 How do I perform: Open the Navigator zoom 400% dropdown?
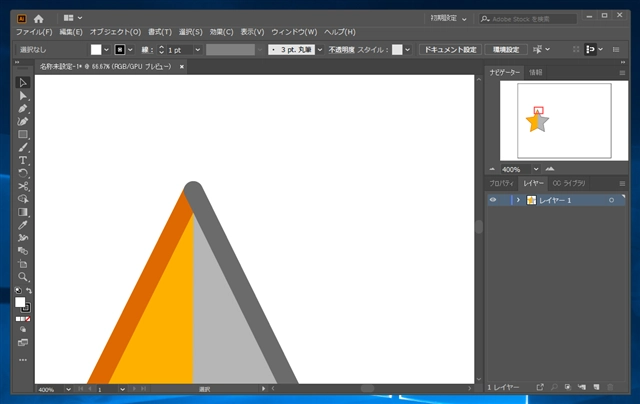[536, 169]
